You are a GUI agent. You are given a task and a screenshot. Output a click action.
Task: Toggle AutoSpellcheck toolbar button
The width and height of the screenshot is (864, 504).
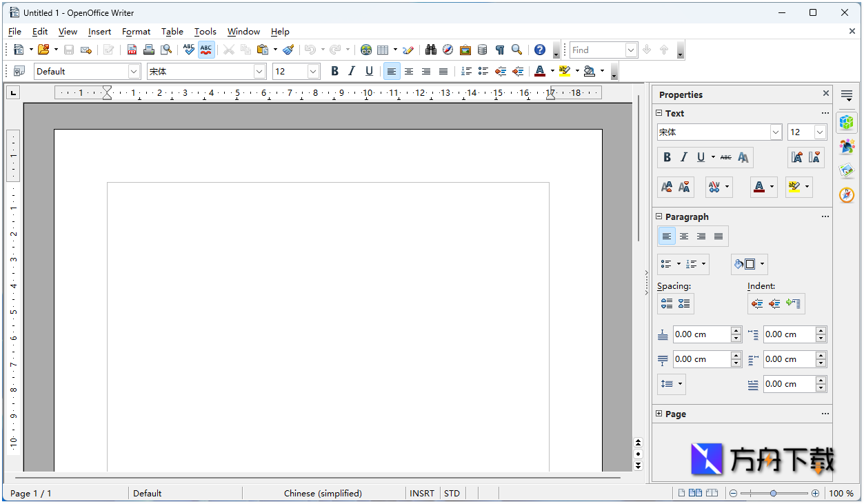[206, 50]
